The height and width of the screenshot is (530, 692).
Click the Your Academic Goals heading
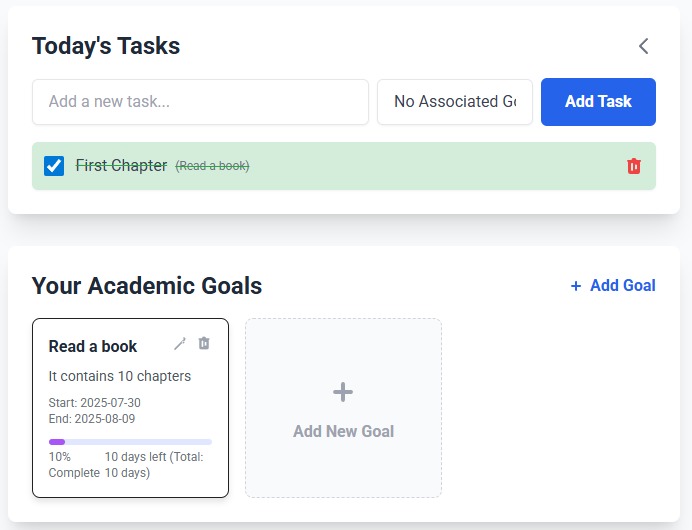click(x=147, y=286)
